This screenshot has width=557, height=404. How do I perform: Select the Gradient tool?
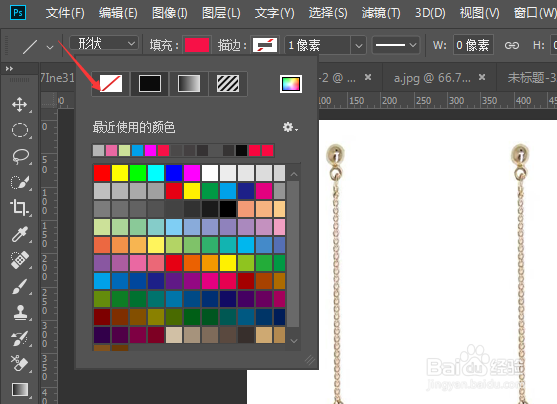[x=20, y=389]
